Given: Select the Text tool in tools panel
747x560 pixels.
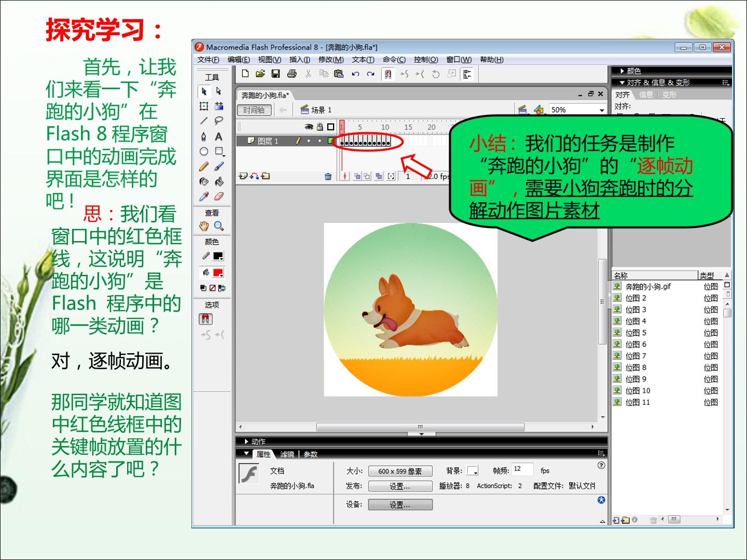Looking at the screenshot, I should tap(219, 136).
